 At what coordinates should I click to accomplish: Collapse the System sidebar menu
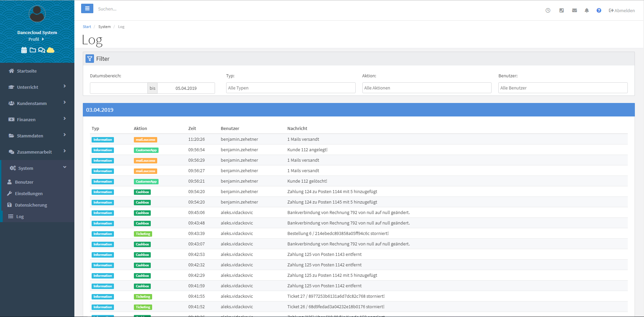tap(37, 168)
